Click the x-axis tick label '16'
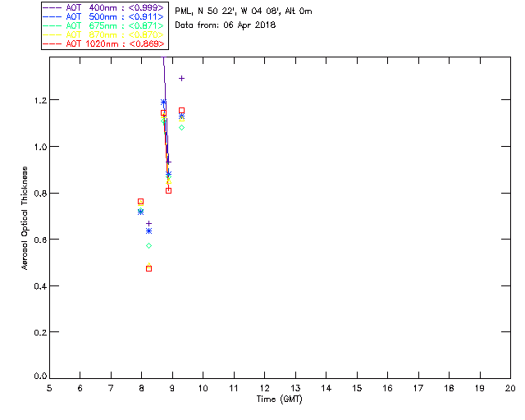Viewport: 525px width, 420px height. pos(387,389)
